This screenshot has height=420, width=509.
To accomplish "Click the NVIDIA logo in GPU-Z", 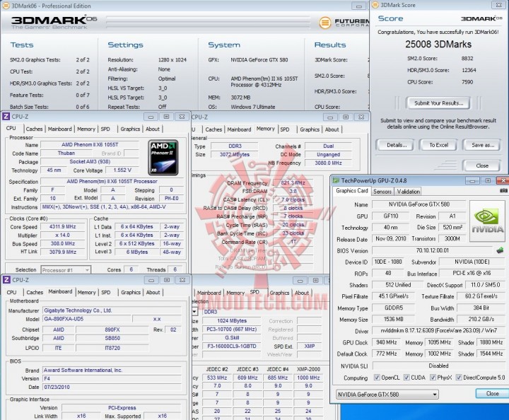I will [x=487, y=221].
